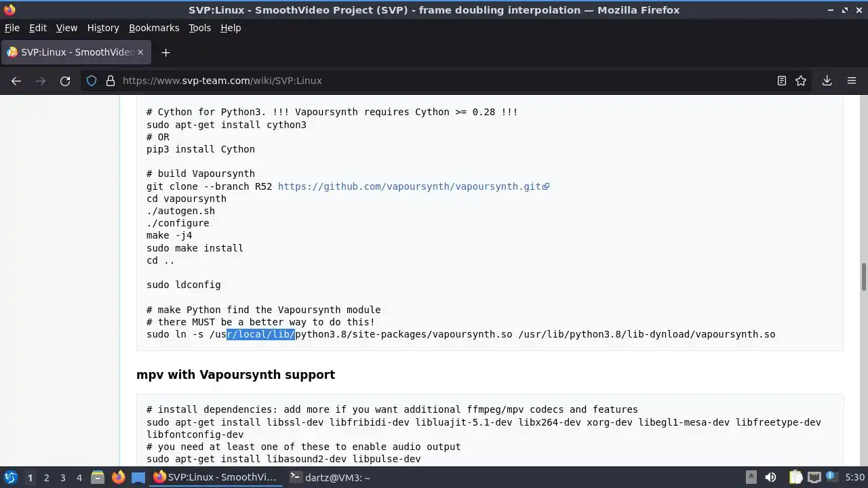Click the taskbar clock showing 5:30
The height and width of the screenshot is (488, 868).
tap(854, 478)
